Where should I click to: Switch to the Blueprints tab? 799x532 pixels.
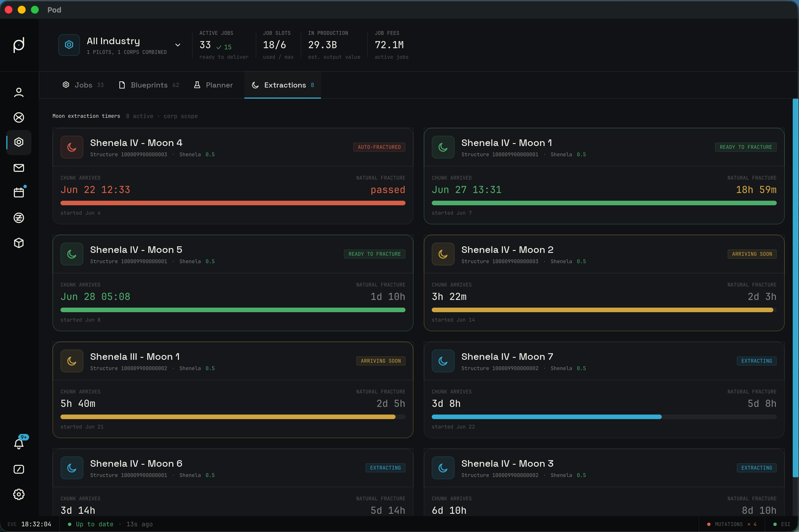(x=149, y=85)
